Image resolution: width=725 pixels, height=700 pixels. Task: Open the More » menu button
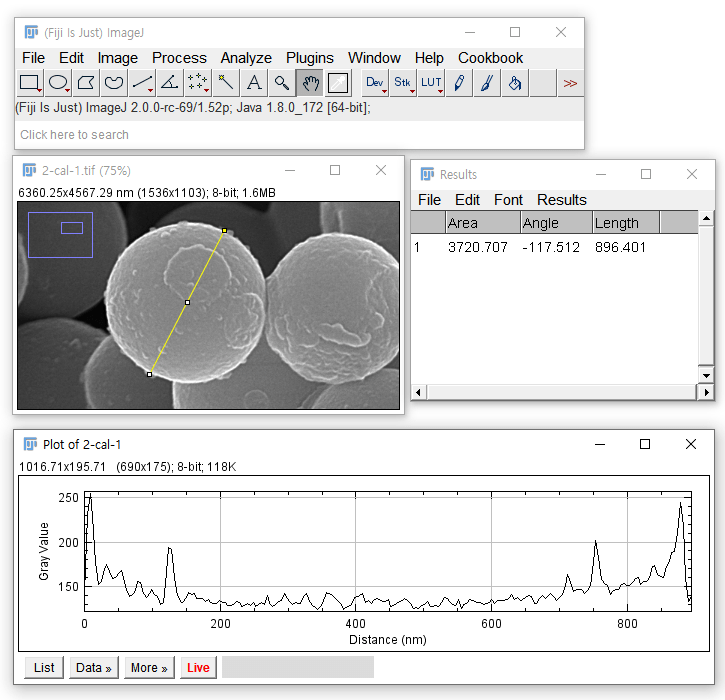(149, 668)
